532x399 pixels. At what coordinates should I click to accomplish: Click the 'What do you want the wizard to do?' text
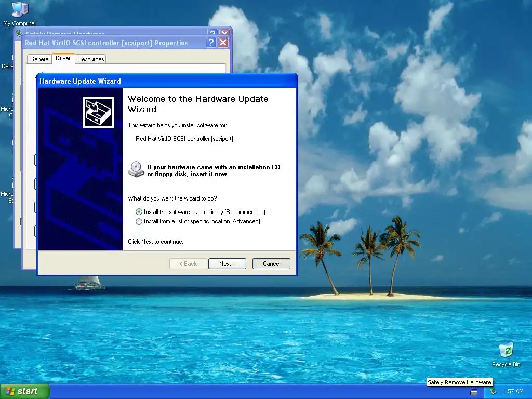172,198
